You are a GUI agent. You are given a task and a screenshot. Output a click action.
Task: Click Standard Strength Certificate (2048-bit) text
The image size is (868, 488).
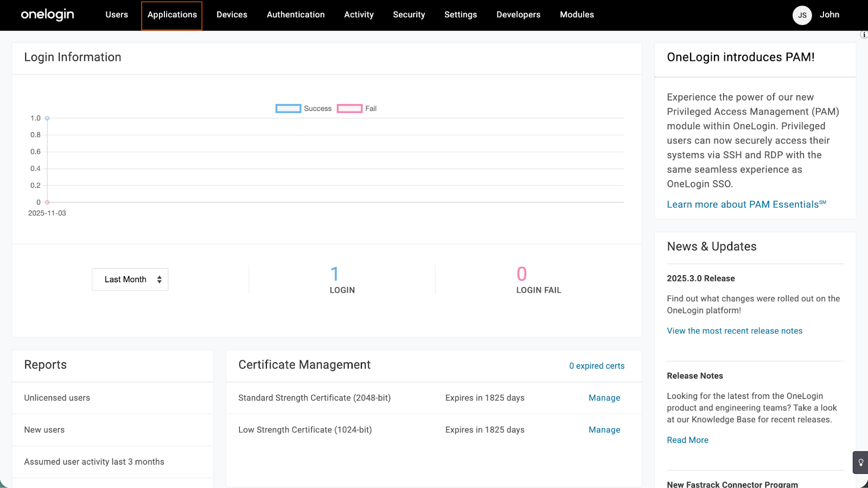pos(315,398)
